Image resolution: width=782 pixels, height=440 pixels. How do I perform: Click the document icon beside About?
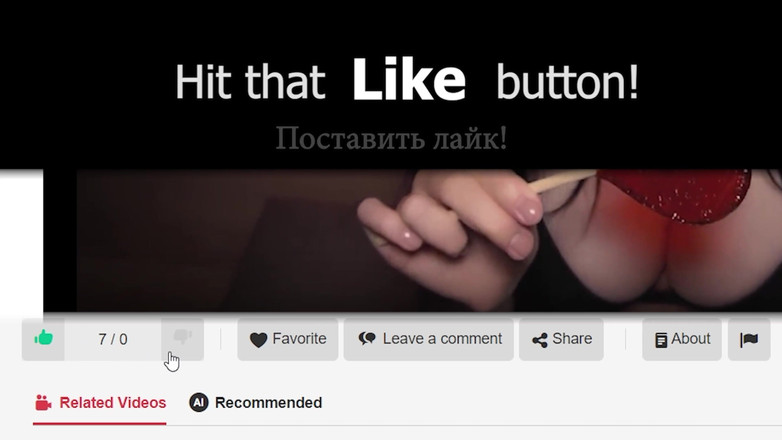click(x=661, y=340)
